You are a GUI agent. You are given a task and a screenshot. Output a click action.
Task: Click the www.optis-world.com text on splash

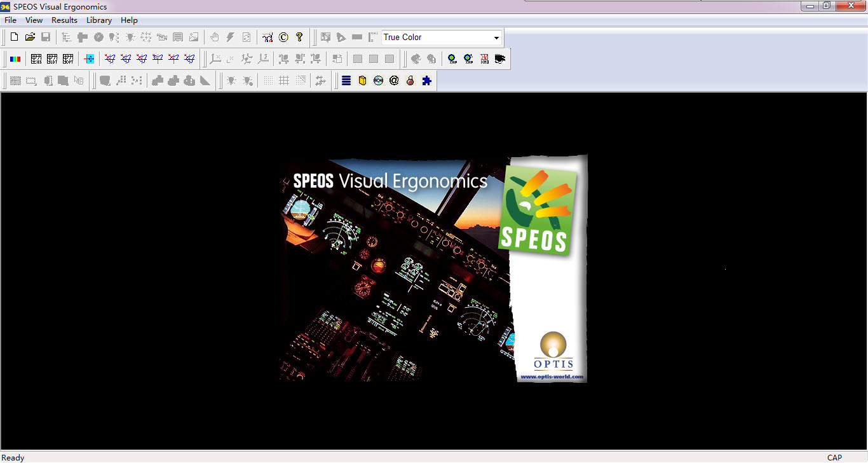(x=552, y=377)
